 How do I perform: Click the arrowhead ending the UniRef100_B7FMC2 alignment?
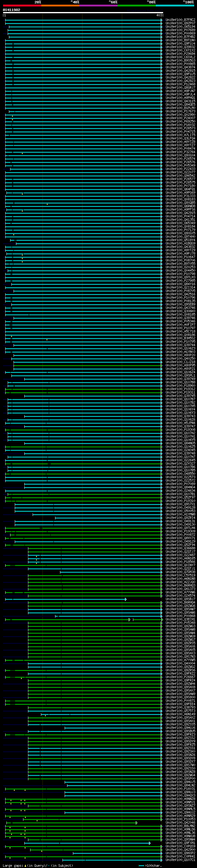point(162,20)
